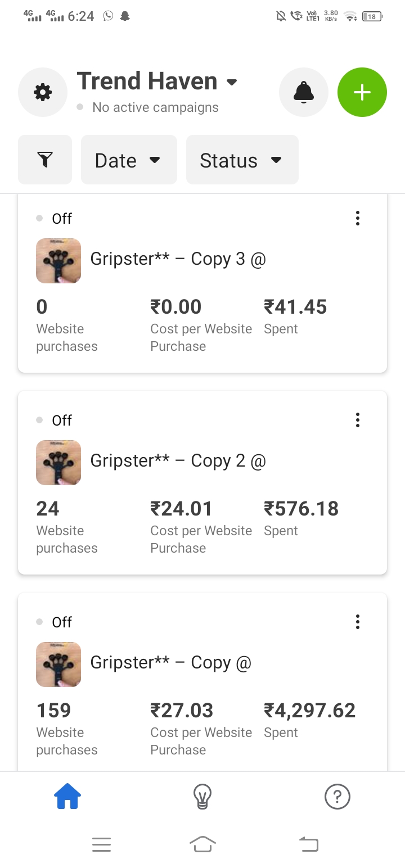Image resolution: width=405 pixels, height=868 pixels.
Task: Open the Gripster Copy 3 campaign thumbnail
Action: pos(58,261)
